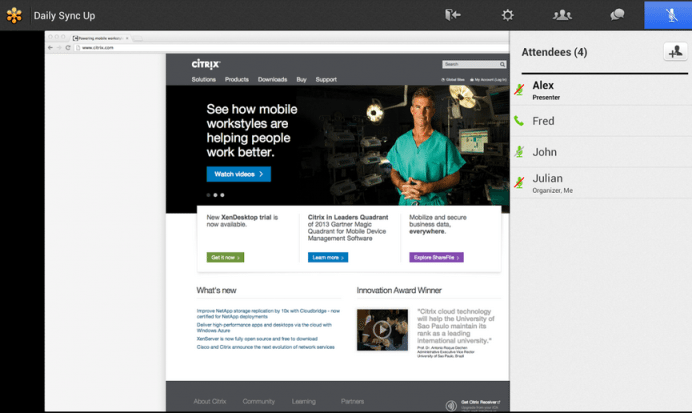The height and width of the screenshot is (413, 692).
Task: Open the Support menu on Citrix site
Action: (326, 79)
